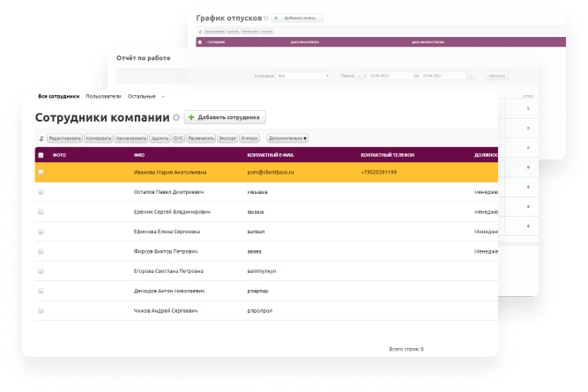Click the Удалить button in toolbar

click(160, 138)
